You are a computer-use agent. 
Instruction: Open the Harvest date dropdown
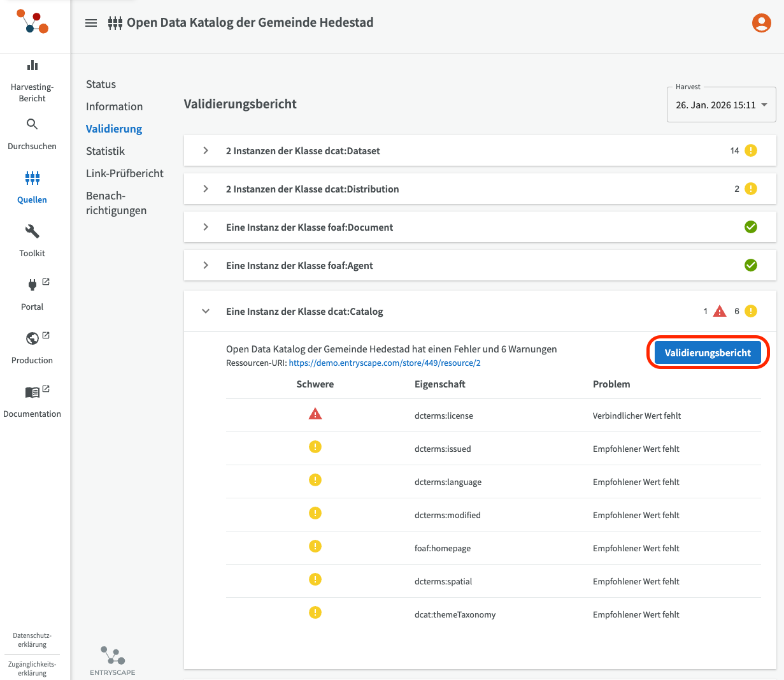(x=721, y=105)
